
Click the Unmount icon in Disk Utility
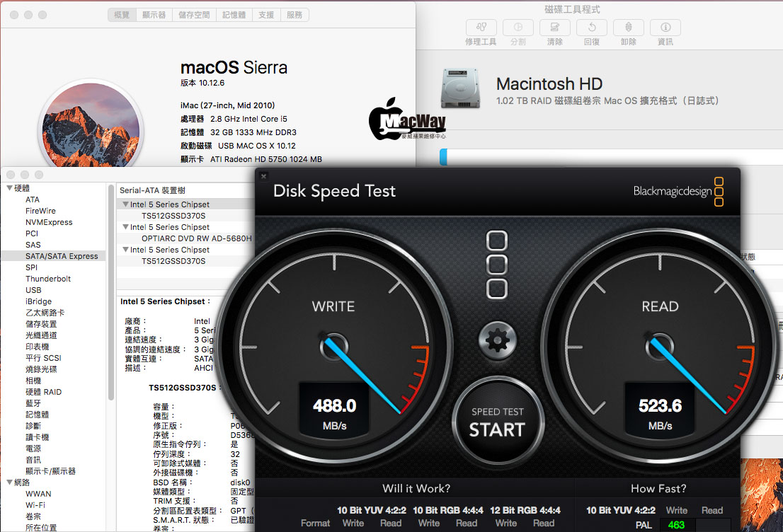[x=629, y=28]
